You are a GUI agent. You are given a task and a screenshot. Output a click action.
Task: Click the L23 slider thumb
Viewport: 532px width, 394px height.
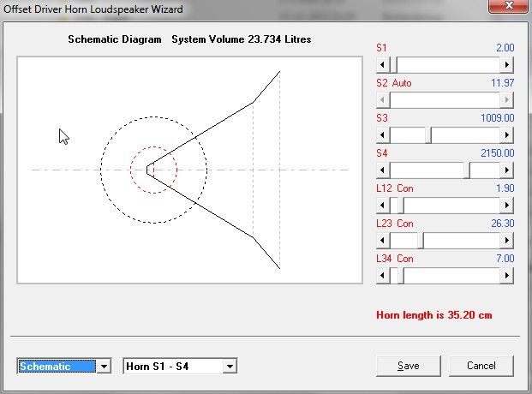pos(421,241)
